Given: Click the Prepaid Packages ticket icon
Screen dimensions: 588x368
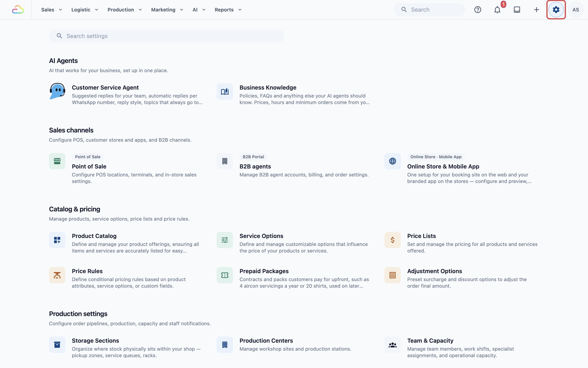Looking at the screenshot, I should [x=225, y=275].
